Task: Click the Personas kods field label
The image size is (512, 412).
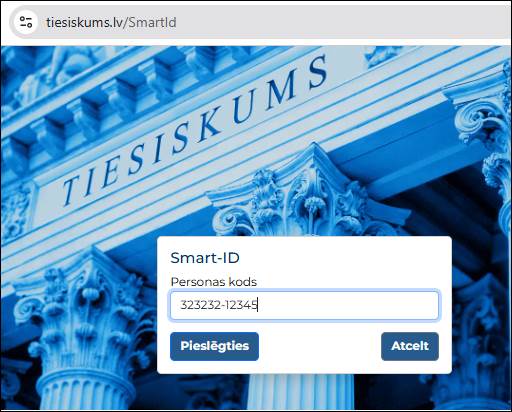Action: (x=214, y=282)
